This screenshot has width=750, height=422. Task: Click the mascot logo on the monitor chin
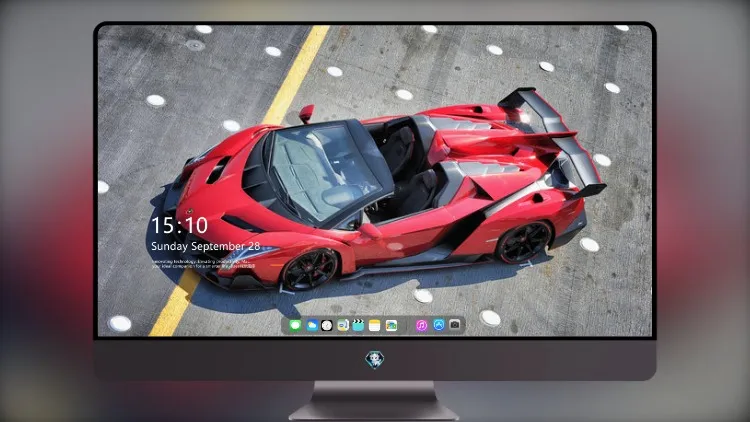pos(375,360)
